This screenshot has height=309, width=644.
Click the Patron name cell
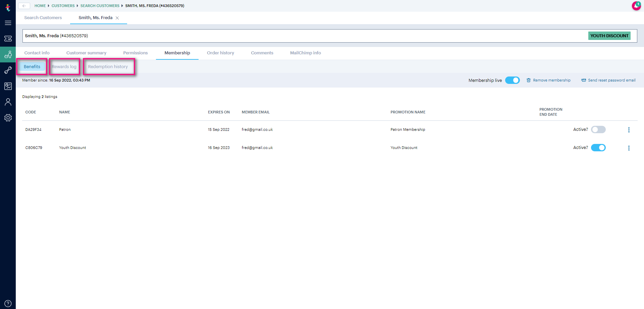(65, 130)
